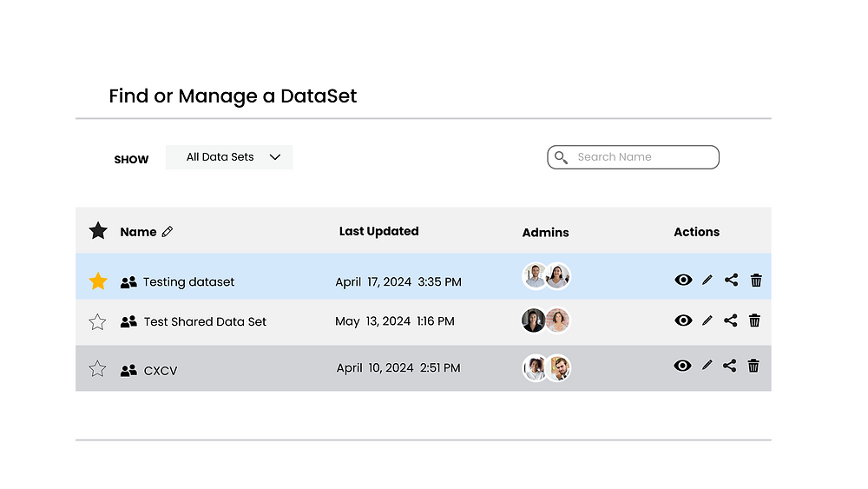This screenshot has width=868, height=489.
Task: Open the Test Shared Data Set name
Action: (205, 321)
